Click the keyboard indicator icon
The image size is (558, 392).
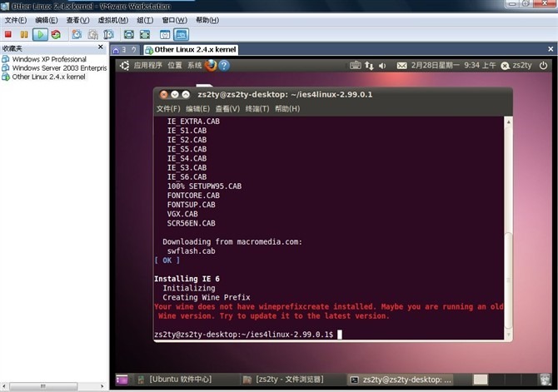[x=355, y=66]
